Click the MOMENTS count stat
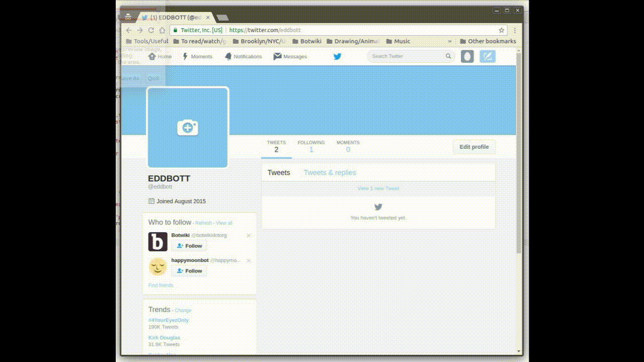The image size is (644, 362). coord(348,147)
